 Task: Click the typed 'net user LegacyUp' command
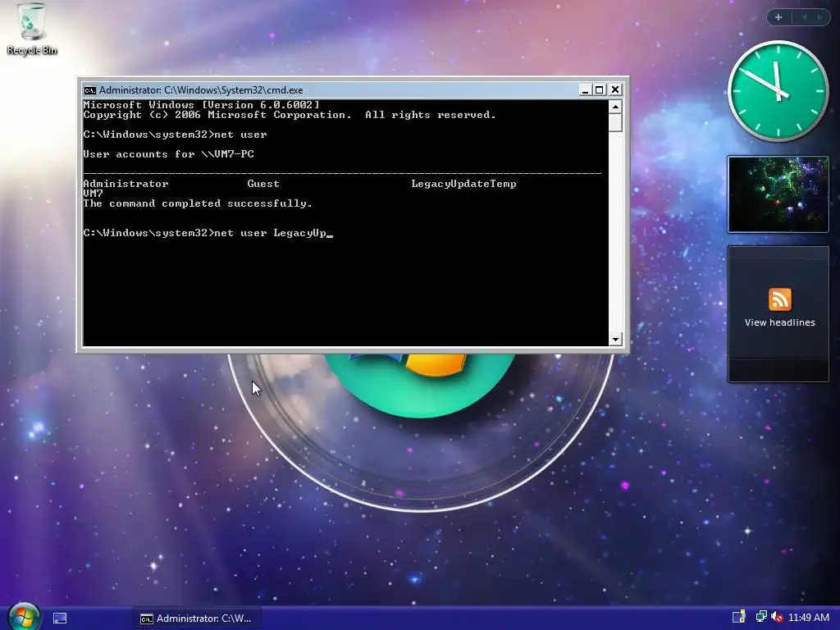coord(270,233)
